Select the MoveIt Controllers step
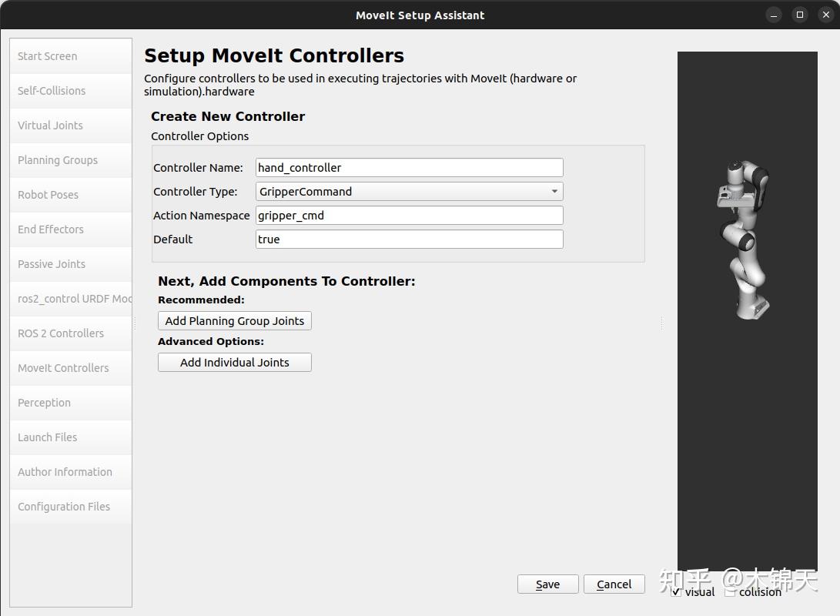 coord(70,367)
